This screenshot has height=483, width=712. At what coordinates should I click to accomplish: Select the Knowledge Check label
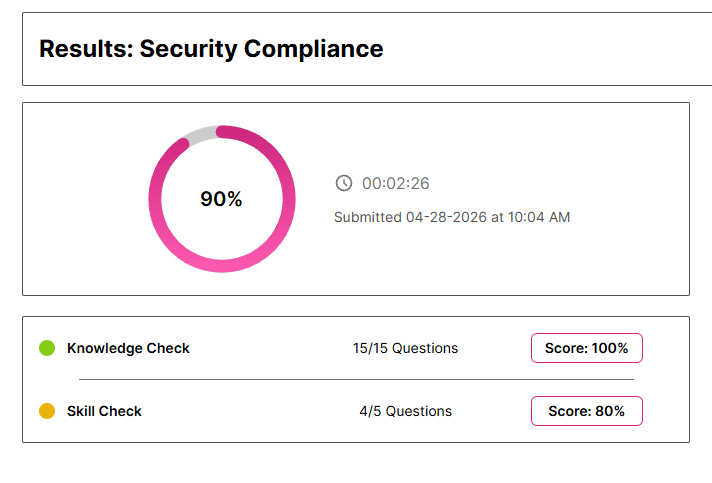click(x=128, y=348)
